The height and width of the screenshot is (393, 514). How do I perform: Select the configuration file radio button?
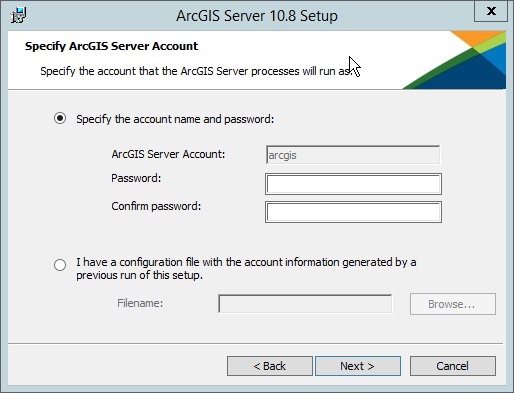click(60, 265)
